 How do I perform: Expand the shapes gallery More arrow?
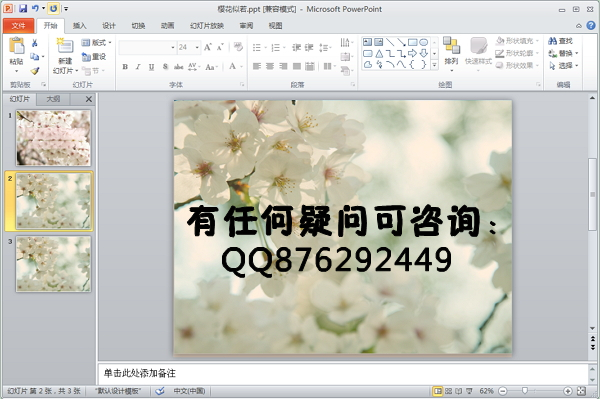click(435, 65)
